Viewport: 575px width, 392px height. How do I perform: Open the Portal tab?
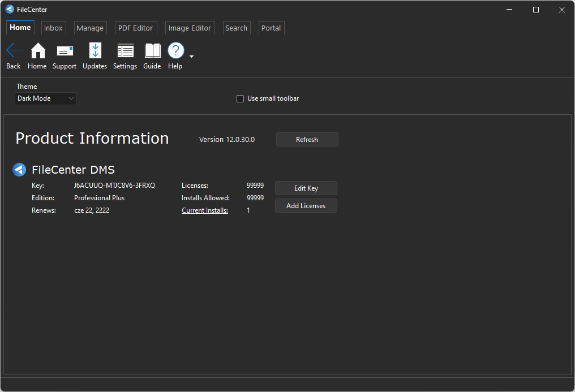tap(271, 28)
